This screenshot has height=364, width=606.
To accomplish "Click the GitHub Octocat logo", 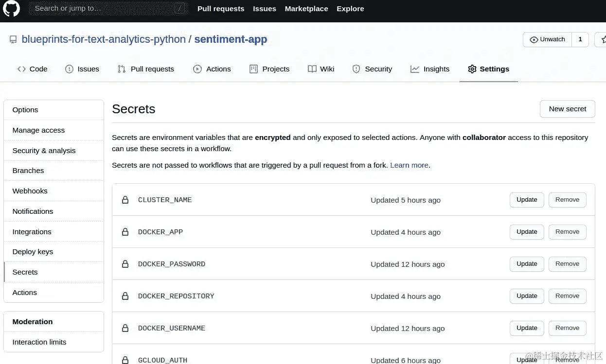I will pos(11,9).
